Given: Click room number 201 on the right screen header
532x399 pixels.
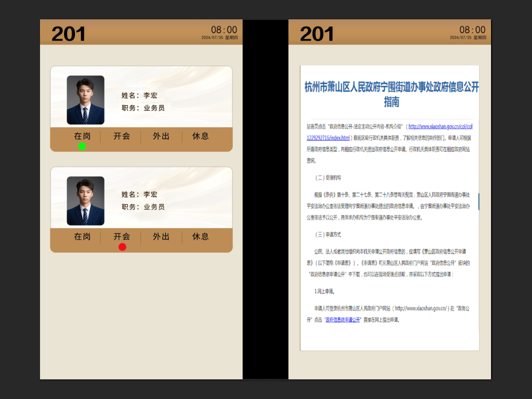Looking at the screenshot, I should pos(317,34).
